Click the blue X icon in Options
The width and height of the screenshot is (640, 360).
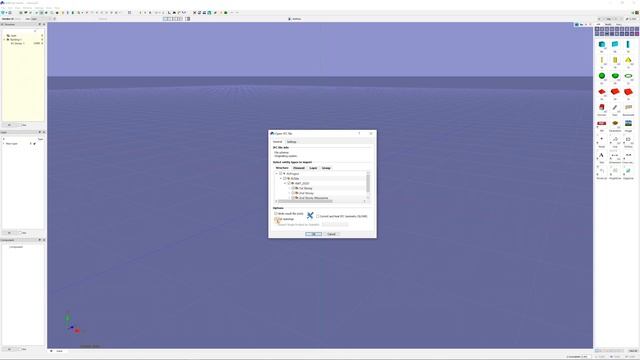(x=310, y=215)
